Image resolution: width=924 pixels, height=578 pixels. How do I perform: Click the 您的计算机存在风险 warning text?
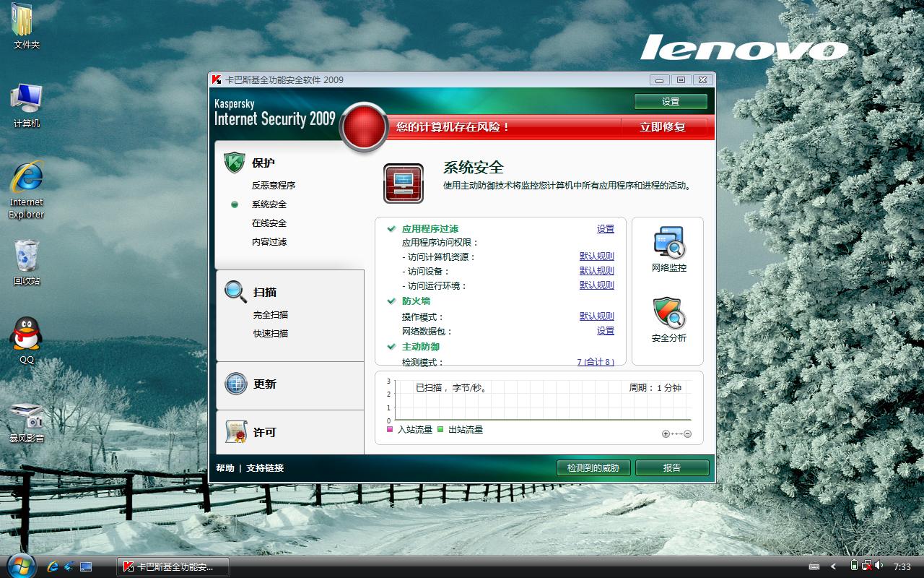[453, 127]
